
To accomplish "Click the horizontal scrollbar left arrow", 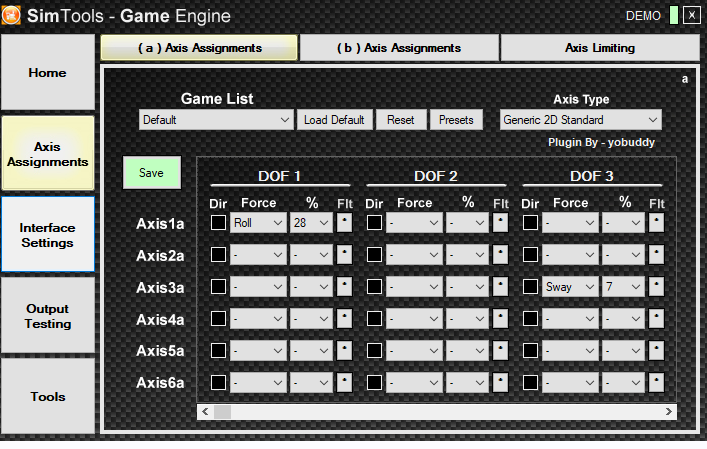I will tap(205, 412).
